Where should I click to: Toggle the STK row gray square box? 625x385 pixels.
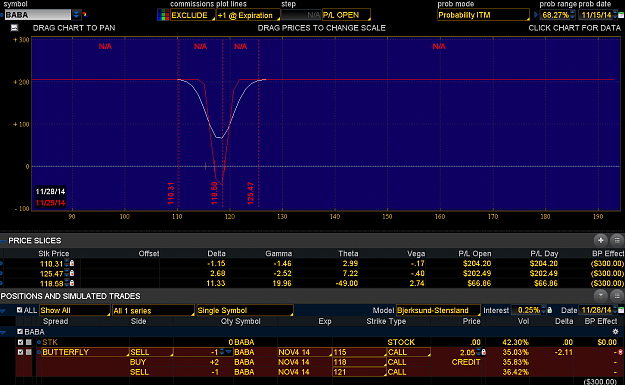[x=29, y=342]
